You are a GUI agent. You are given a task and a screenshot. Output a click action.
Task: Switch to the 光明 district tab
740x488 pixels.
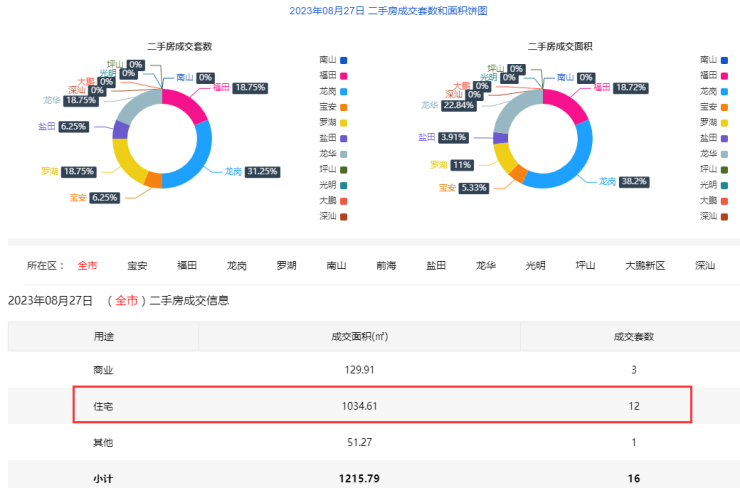point(535,266)
